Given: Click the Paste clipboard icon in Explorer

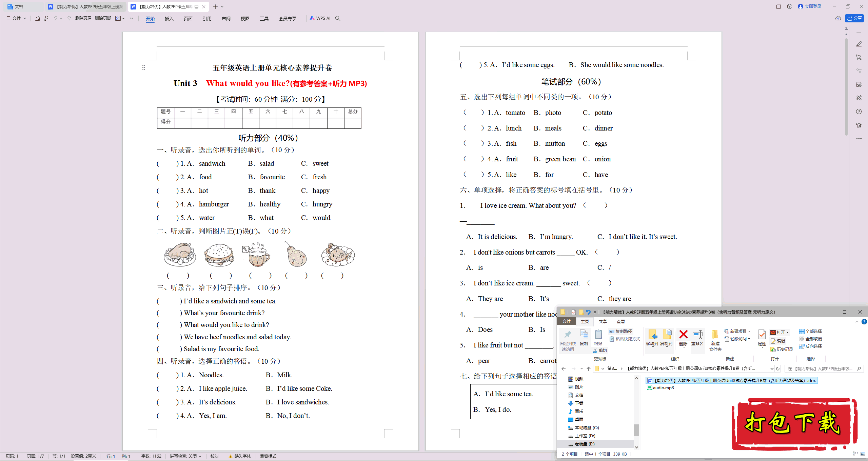Looking at the screenshot, I should pyautogui.click(x=598, y=335).
